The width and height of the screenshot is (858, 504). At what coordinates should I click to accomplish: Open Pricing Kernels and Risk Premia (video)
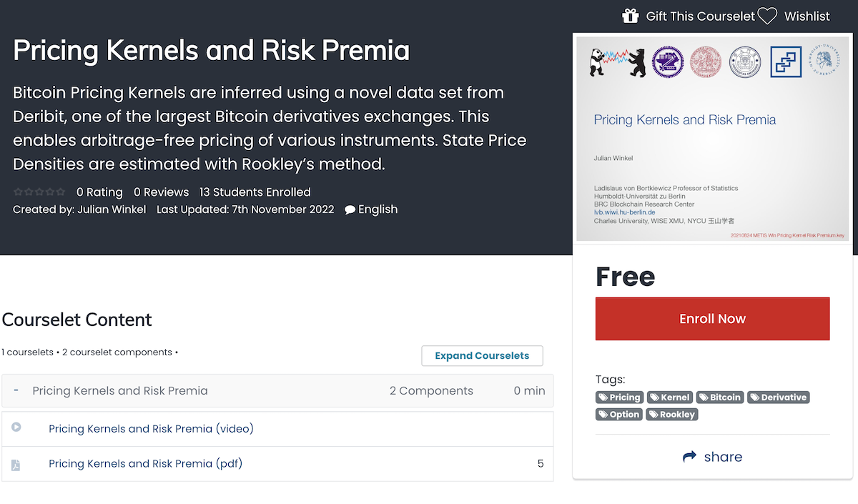click(x=151, y=429)
